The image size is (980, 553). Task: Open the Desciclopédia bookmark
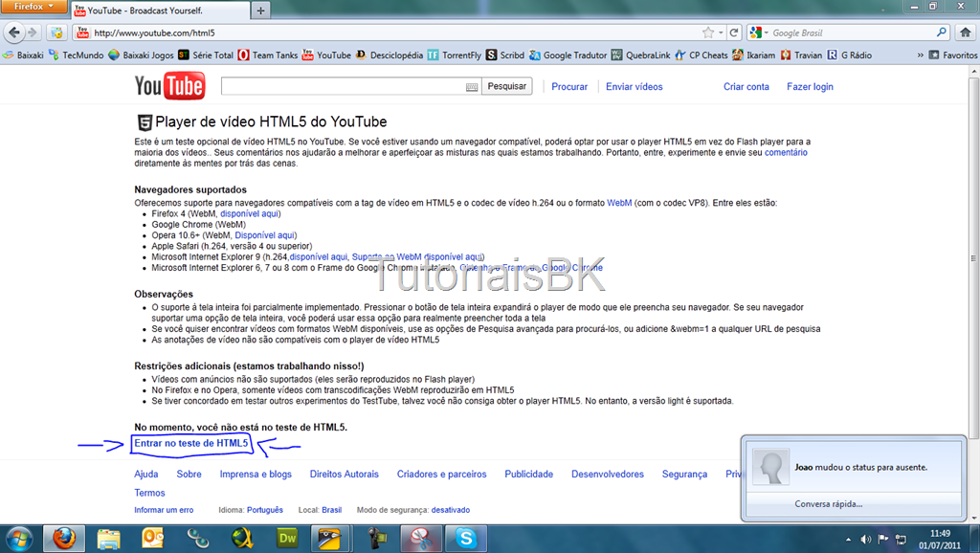(390, 55)
